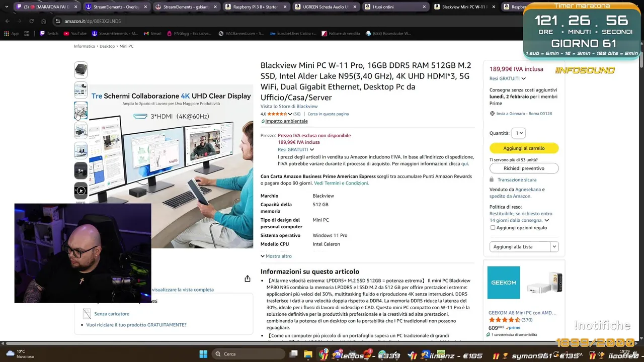Open the Quantità dropdown
The image size is (644, 362).
[519, 133]
